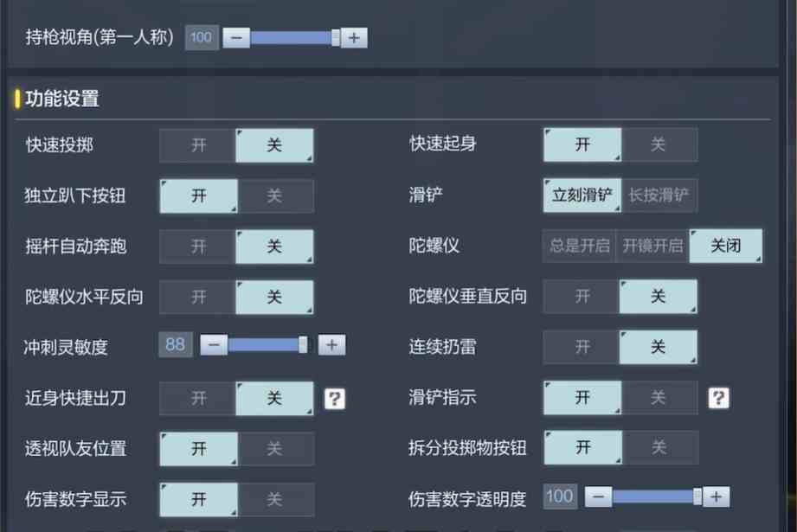Decrease 伤害数字透明度 with minus button
797x532 pixels.
(598, 497)
